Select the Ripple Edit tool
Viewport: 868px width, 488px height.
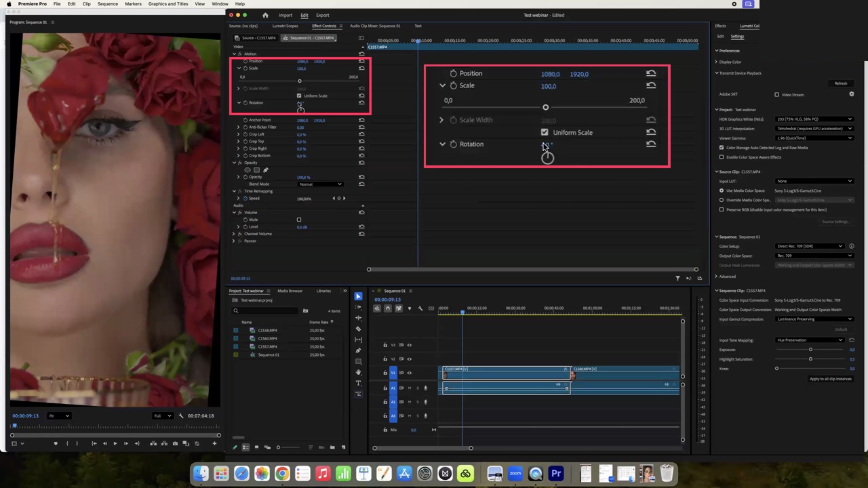(x=358, y=318)
